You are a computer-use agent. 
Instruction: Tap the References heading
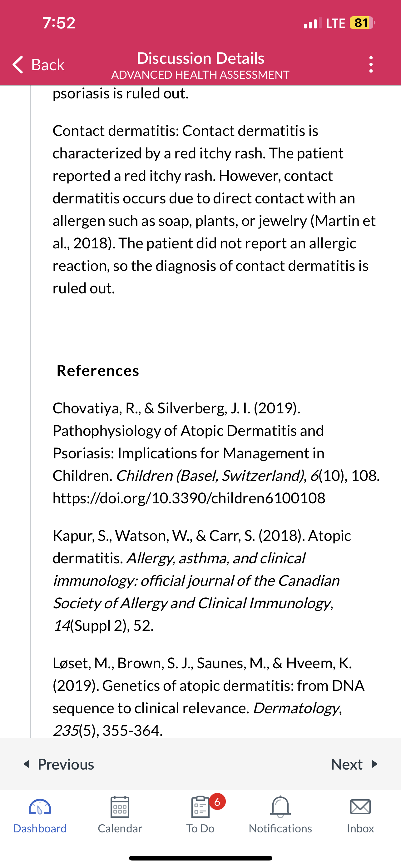click(x=98, y=371)
